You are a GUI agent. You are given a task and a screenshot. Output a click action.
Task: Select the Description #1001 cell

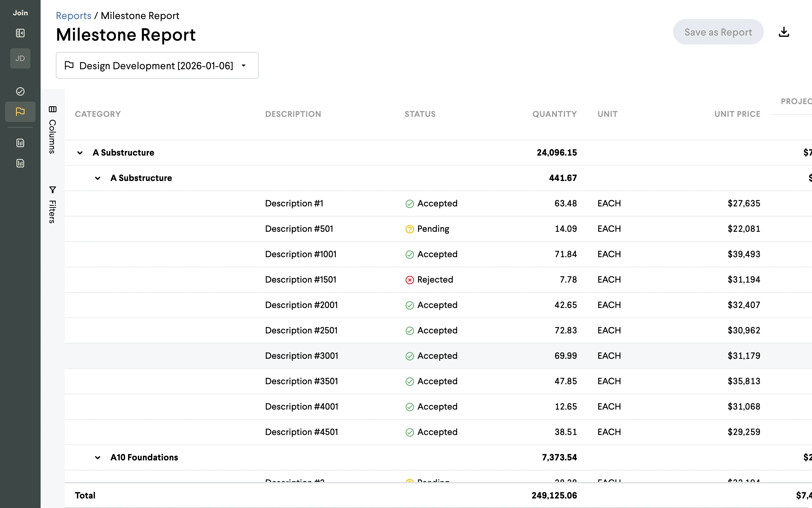click(301, 254)
